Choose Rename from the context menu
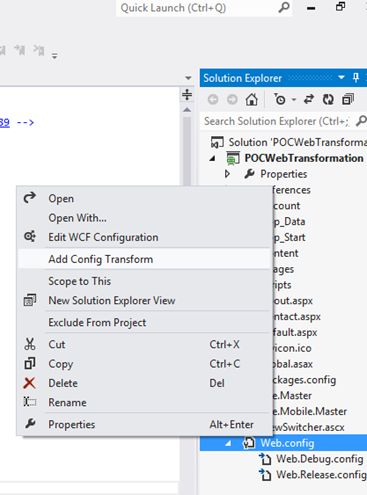 [x=67, y=402]
